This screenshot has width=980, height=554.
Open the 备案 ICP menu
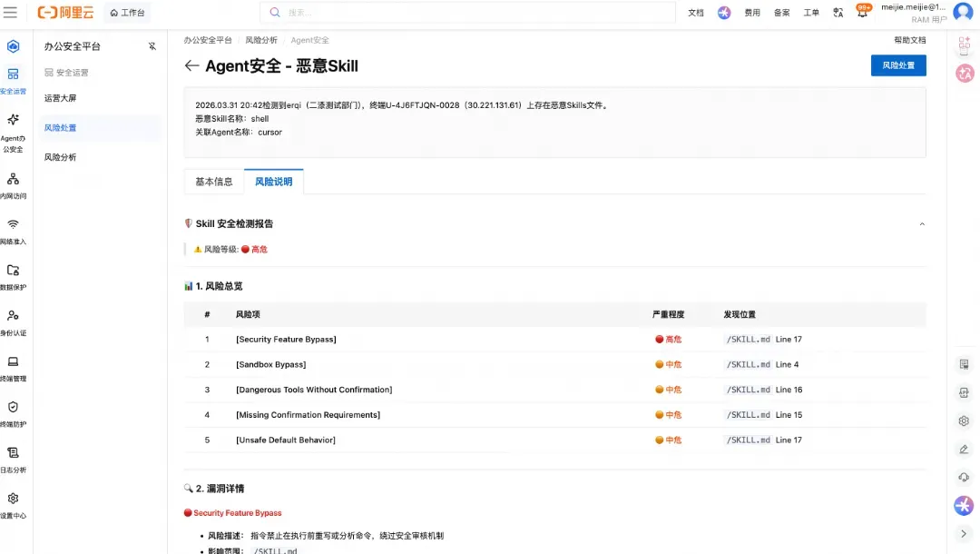(782, 13)
